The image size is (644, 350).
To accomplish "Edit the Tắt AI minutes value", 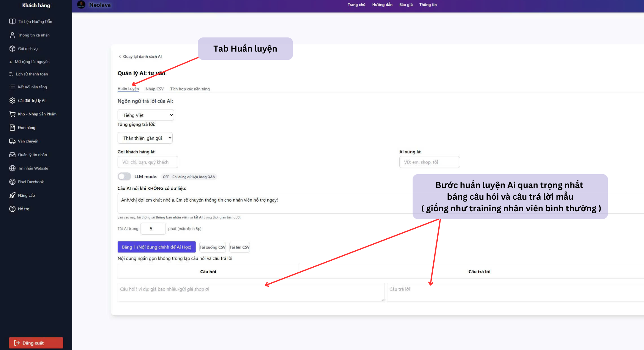I will tap(153, 229).
